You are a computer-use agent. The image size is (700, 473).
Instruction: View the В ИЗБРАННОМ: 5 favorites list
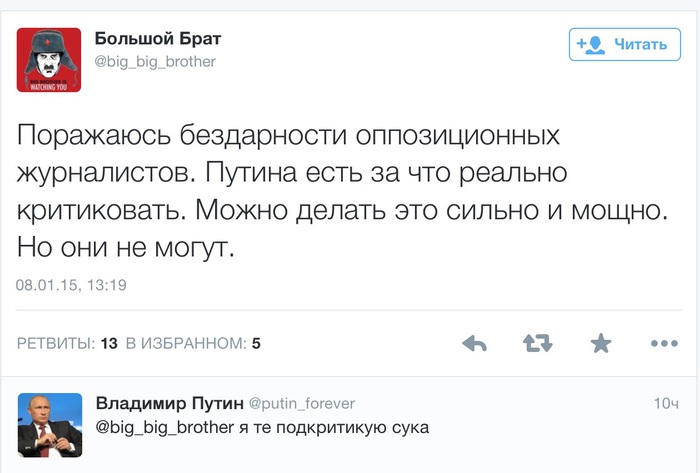pos(193,343)
